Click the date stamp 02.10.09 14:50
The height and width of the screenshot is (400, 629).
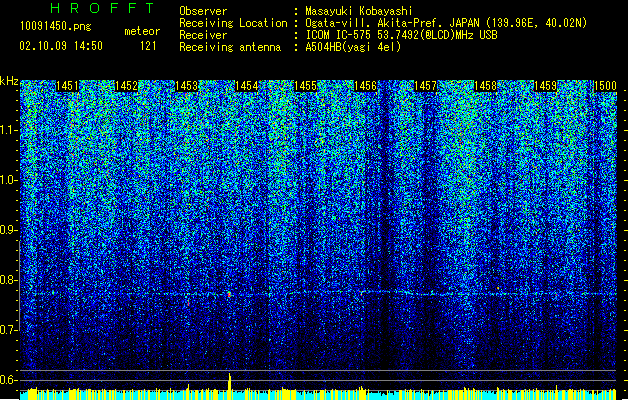coord(61,46)
